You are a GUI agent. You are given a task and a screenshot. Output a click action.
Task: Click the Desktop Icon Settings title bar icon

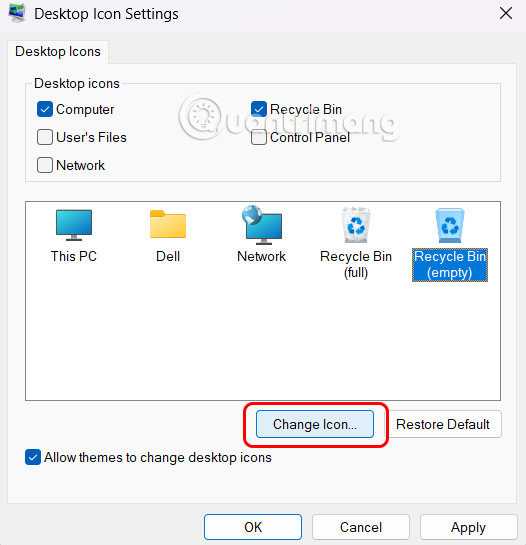[x=17, y=13]
